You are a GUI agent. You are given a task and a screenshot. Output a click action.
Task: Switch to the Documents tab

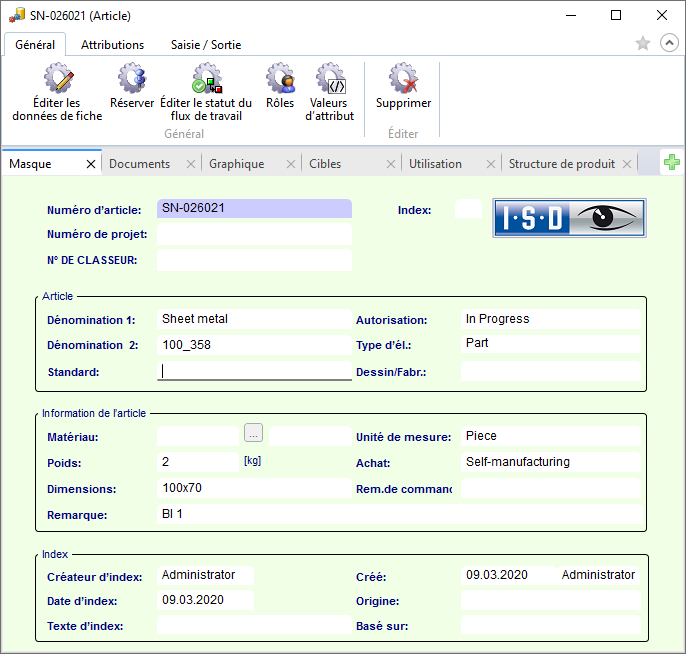pos(139,164)
